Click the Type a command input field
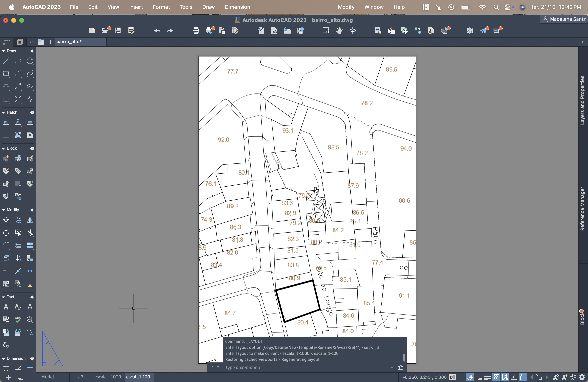 [x=304, y=367]
